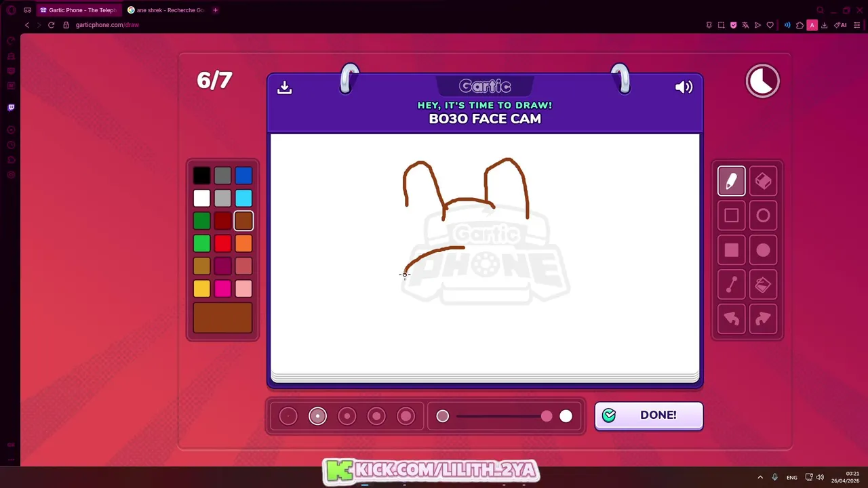Switch to the Gartic Phone tab
Screen dimensions: 868x488
(78, 10)
